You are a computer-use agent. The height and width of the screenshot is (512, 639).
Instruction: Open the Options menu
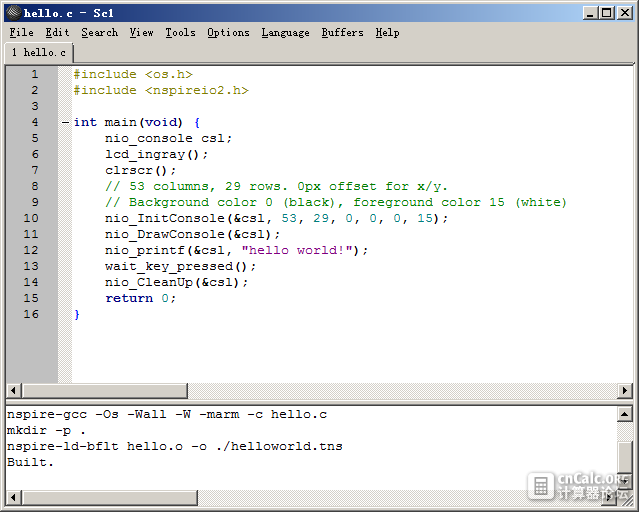click(228, 33)
